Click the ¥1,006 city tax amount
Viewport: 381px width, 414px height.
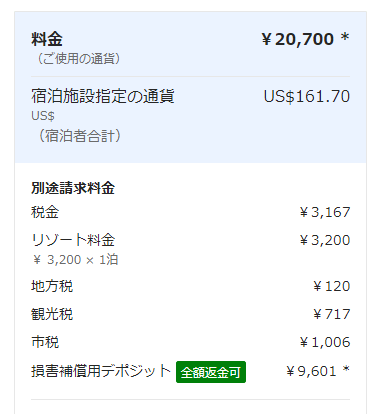click(325, 342)
